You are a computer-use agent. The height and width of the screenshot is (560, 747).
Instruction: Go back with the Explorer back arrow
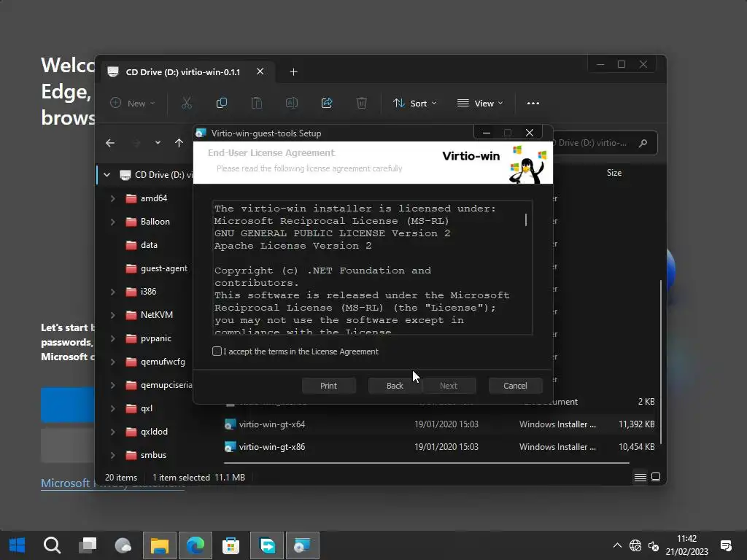click(x=110, y=143)
